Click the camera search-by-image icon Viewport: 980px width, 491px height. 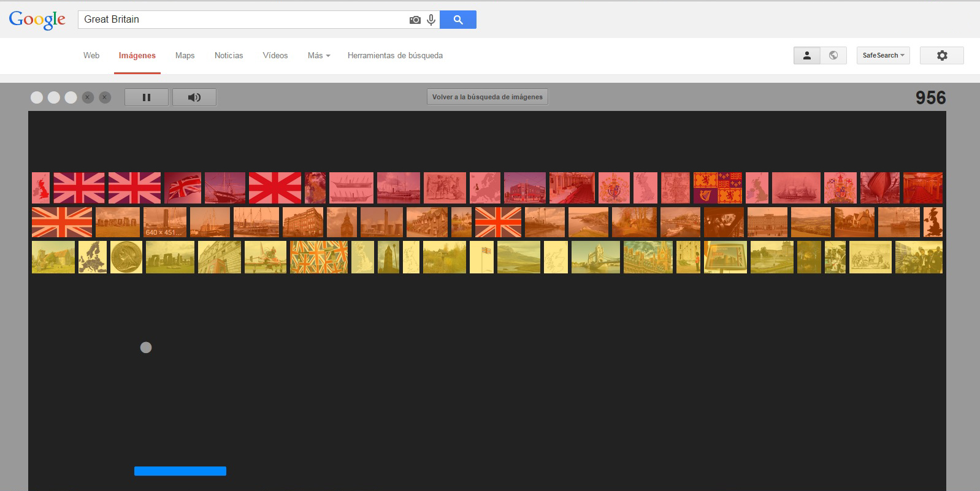point(415,20)
